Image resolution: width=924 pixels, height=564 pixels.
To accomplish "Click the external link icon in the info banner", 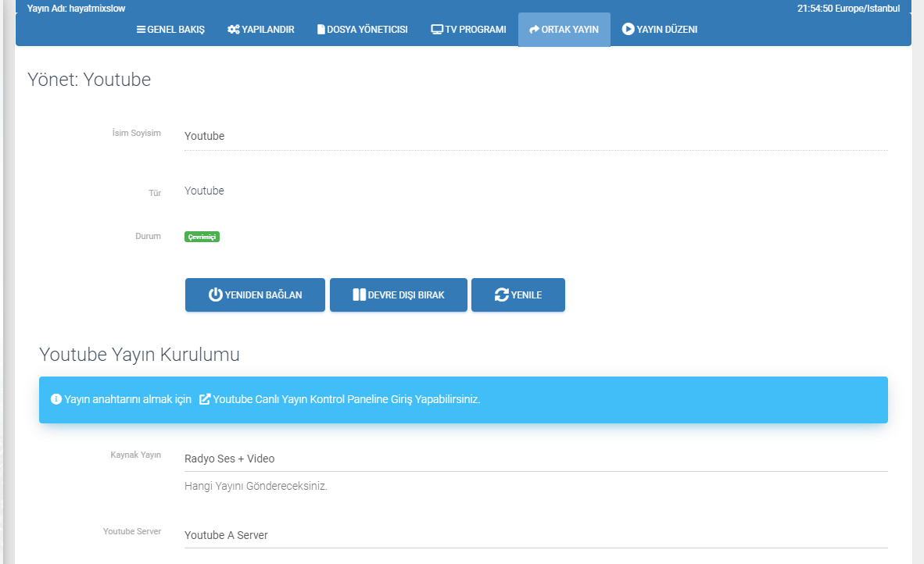I will (205, 399).
